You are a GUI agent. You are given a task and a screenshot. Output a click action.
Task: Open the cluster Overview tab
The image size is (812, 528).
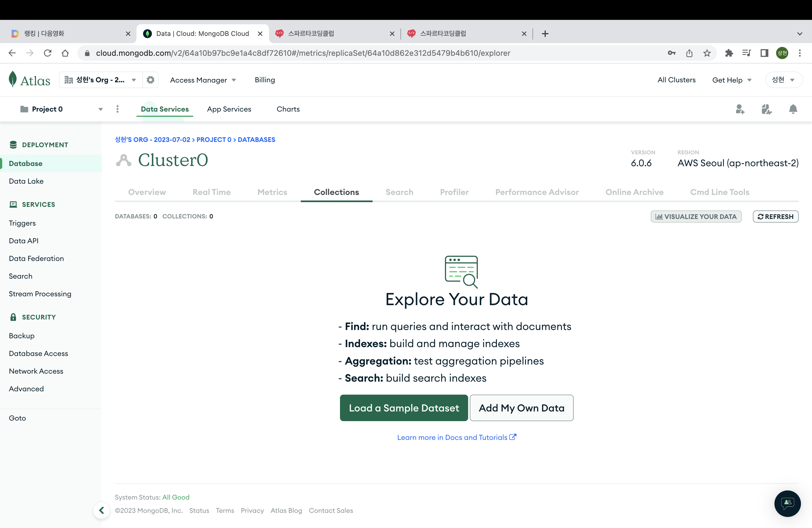[147, 192]
